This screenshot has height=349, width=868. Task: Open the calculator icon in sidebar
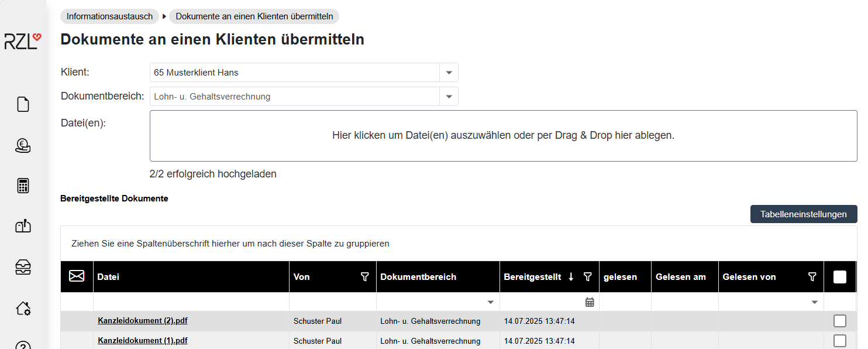click(x=23, y=186)
